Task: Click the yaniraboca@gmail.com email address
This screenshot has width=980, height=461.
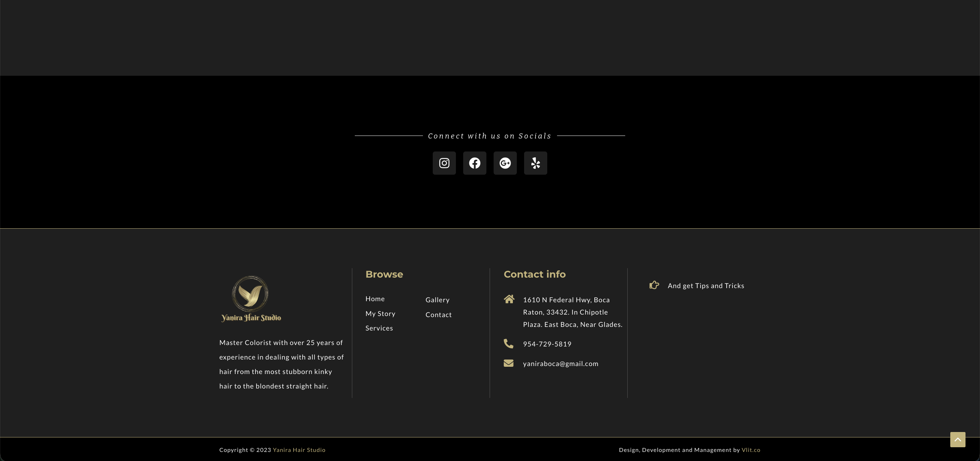Action: (x=560, y=364)
